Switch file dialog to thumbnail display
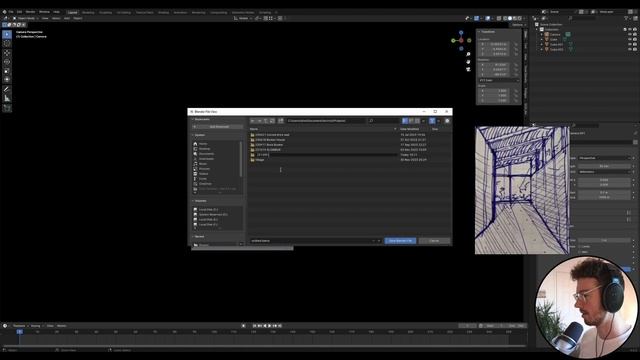Screen dimensions: 640x360 coord(417,121)
